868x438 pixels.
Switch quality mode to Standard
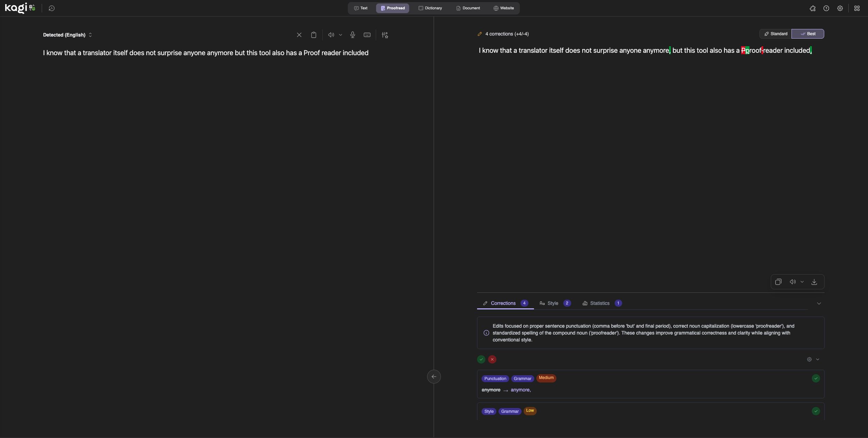pyautogui.click(x=775, y=33)
